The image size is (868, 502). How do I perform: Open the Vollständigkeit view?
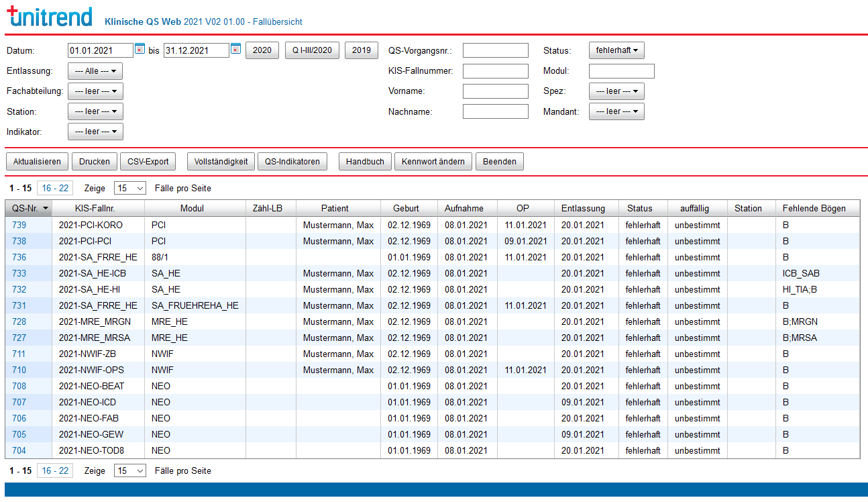click(x=221, y=162)
